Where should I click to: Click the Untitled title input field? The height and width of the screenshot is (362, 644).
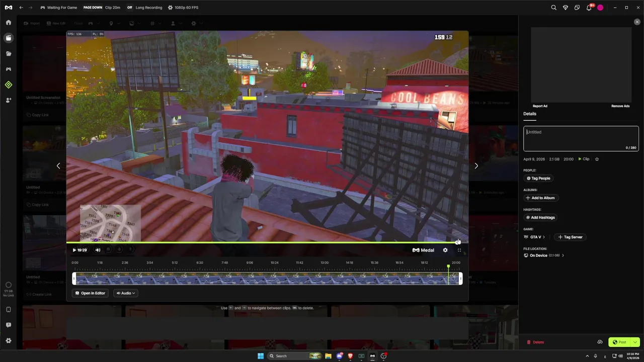581,138
